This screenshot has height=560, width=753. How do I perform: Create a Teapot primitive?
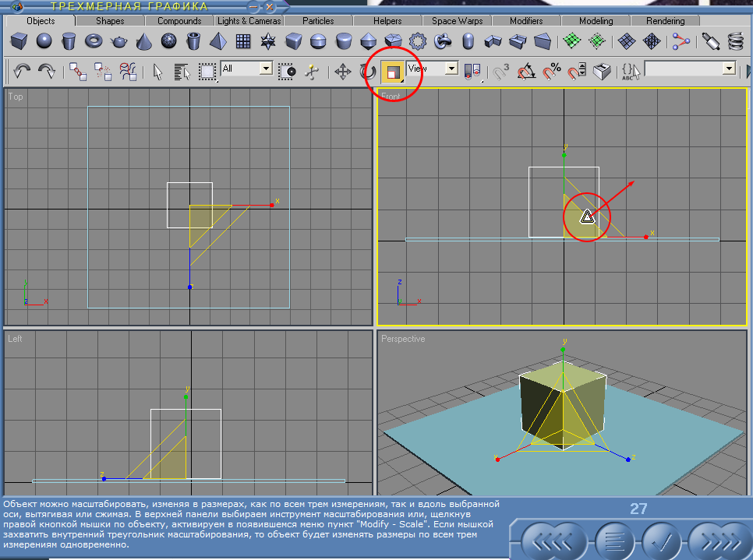(119, 41)
